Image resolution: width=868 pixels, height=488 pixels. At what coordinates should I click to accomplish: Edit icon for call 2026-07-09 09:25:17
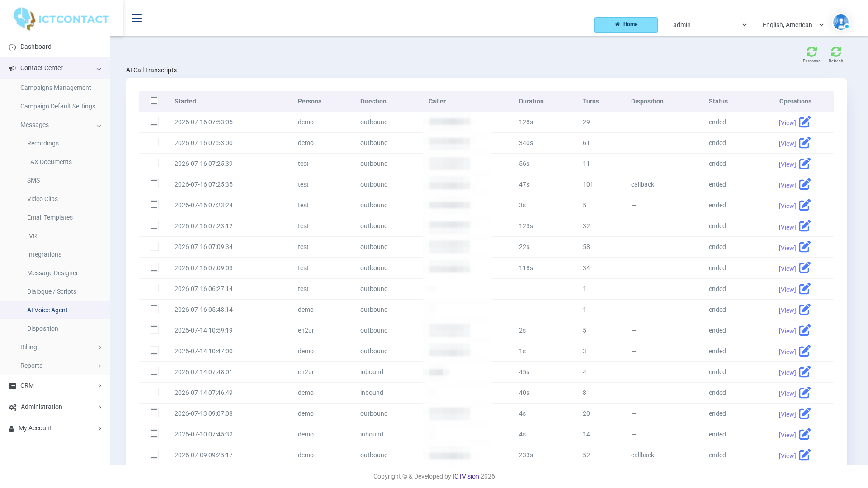[805, 455]
